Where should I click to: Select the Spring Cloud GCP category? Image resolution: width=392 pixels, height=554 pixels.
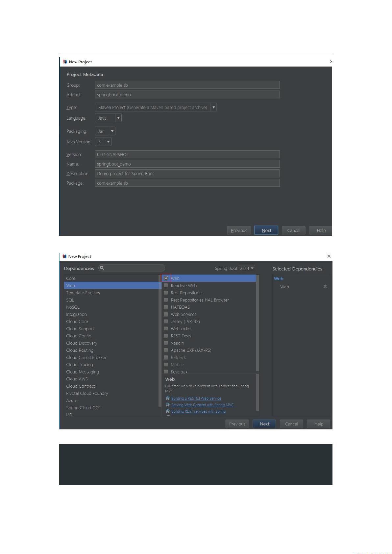pyautogui.click(x=111, y=408)
